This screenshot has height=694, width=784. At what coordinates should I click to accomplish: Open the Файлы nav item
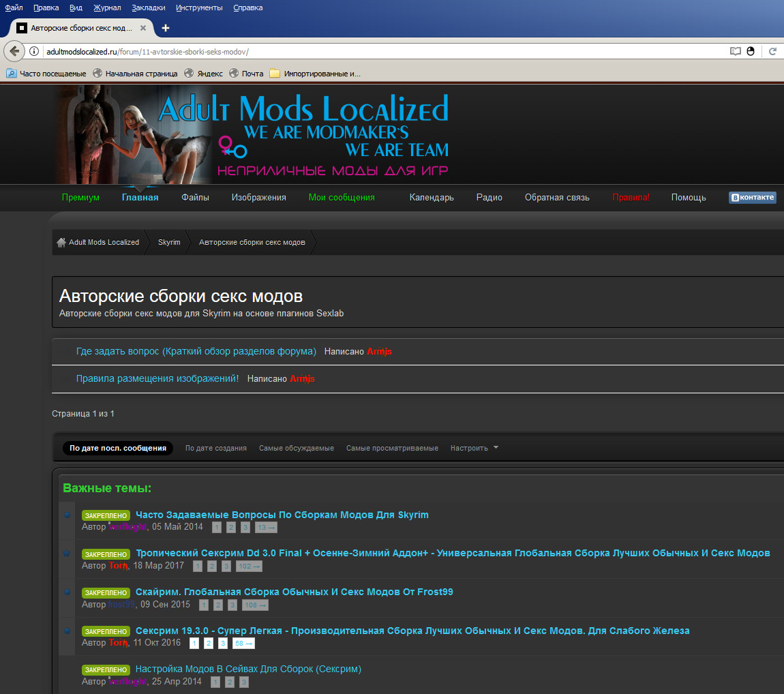195,198
